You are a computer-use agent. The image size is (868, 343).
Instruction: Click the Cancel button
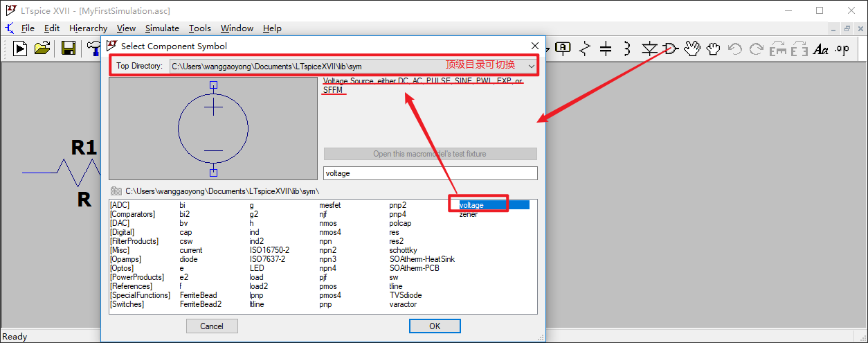[x=212, y=326]
